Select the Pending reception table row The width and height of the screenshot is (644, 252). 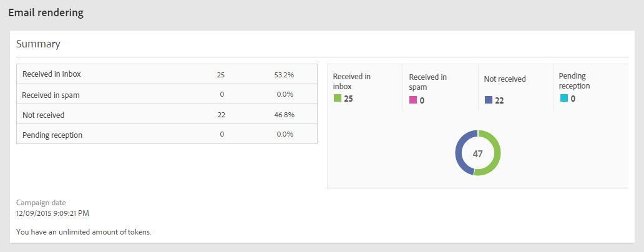click(167, 135)
